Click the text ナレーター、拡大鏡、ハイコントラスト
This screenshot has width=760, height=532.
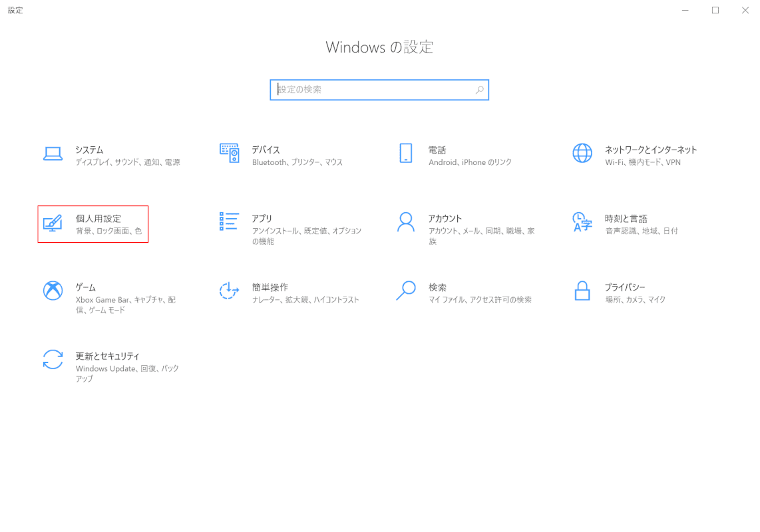pos(306,300)
